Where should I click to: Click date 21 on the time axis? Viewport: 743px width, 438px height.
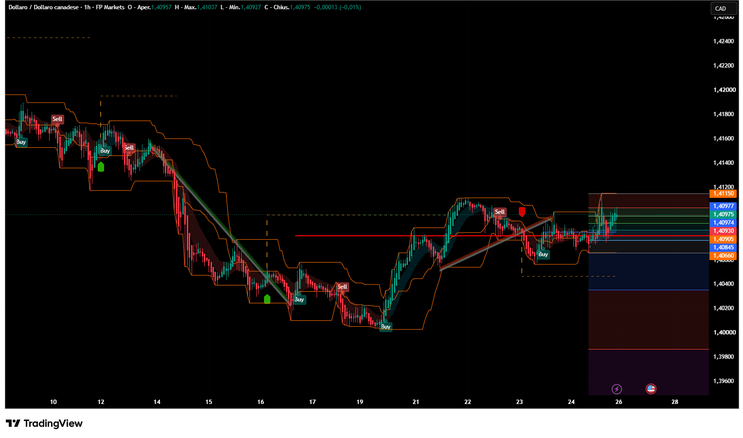(416, 402)
